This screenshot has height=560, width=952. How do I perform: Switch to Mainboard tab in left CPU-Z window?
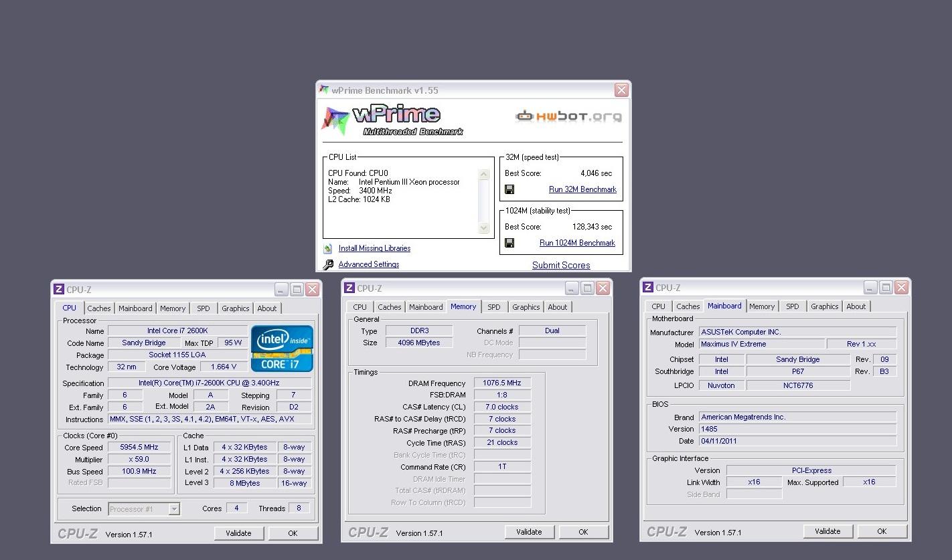135,308
